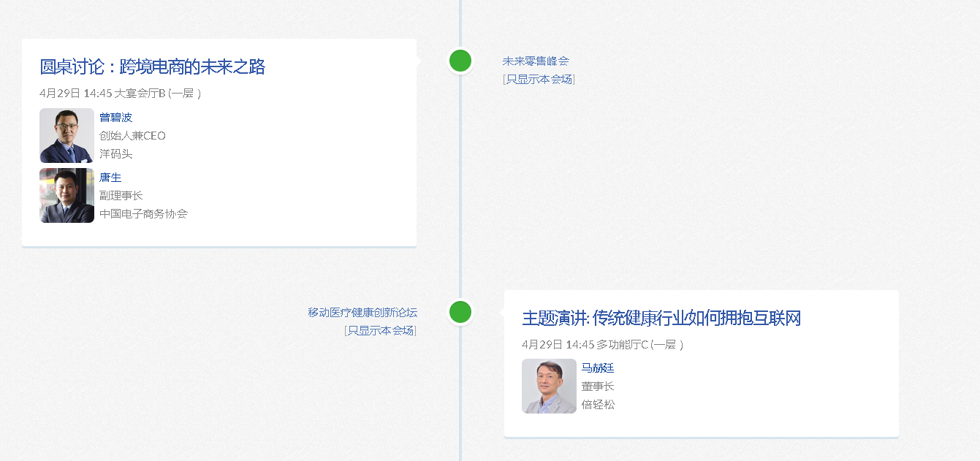
Task: Click 曾碧波's profile photo
Action: (67, 136)
